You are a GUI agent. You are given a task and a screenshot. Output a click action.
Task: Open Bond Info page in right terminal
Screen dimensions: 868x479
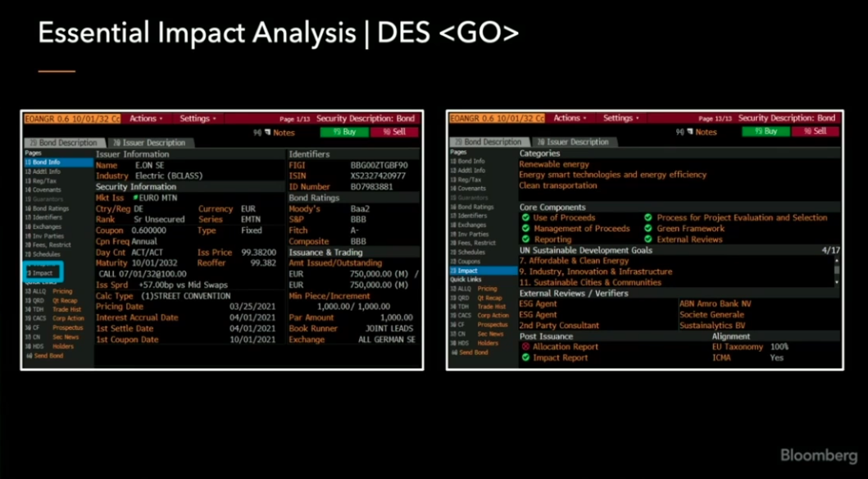point(468,161)
